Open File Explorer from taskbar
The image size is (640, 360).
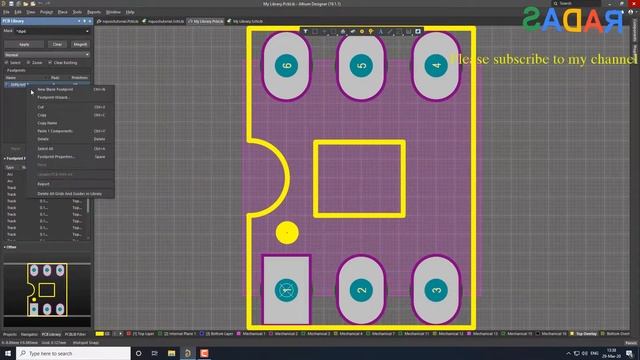coord(171,353)
